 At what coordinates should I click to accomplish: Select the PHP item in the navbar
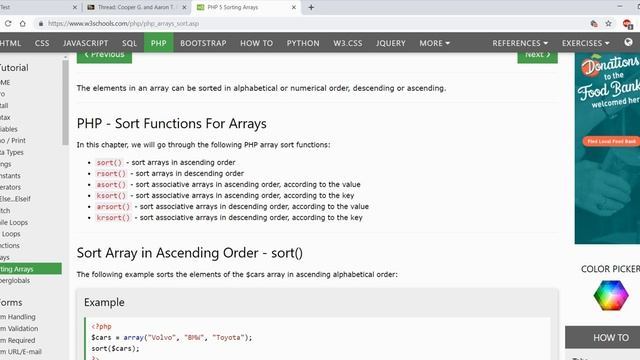pos(158,43)
